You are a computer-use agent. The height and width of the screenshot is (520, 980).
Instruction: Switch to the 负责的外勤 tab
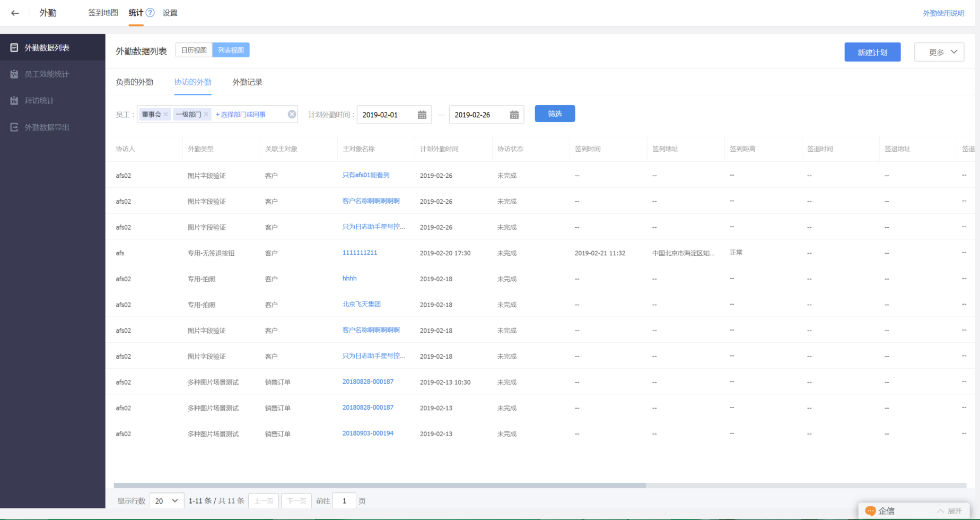[134, 82]
